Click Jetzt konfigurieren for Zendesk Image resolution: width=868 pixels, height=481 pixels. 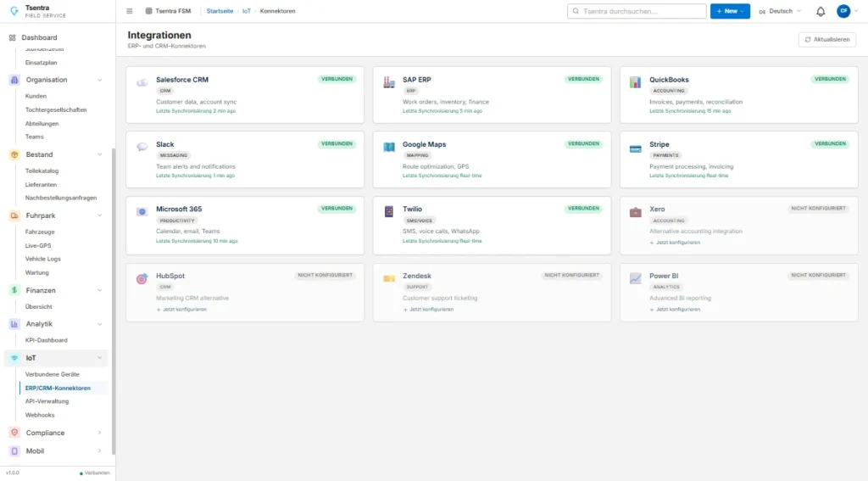click(428, 310)
